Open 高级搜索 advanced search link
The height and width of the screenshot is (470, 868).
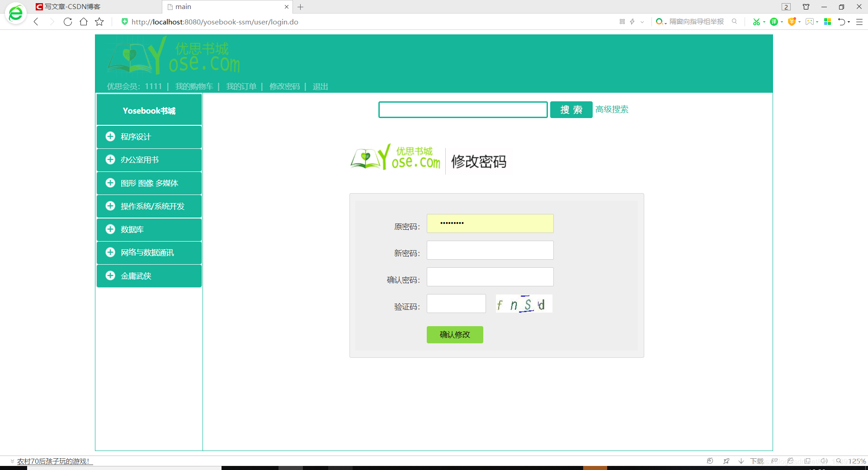(612, 109)
